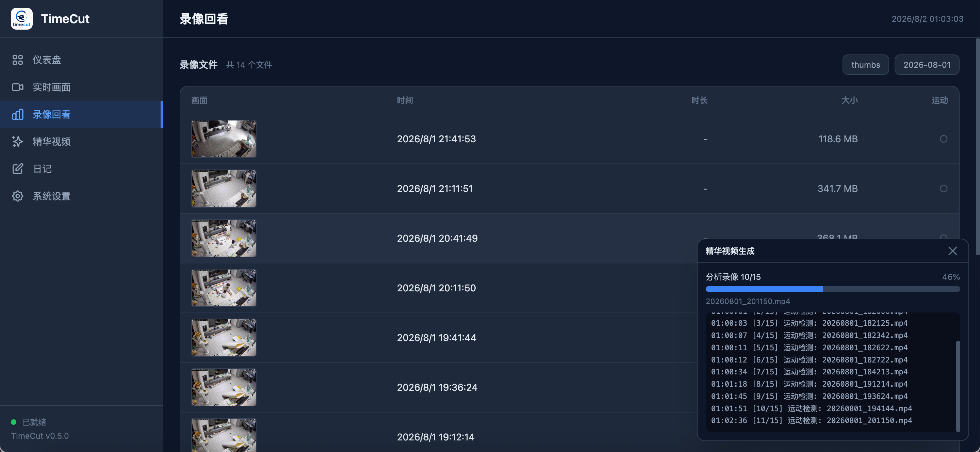Toggle the motion circle for the 21:11:51 recording
980x452 pixels.
click(x=944, y=188)
